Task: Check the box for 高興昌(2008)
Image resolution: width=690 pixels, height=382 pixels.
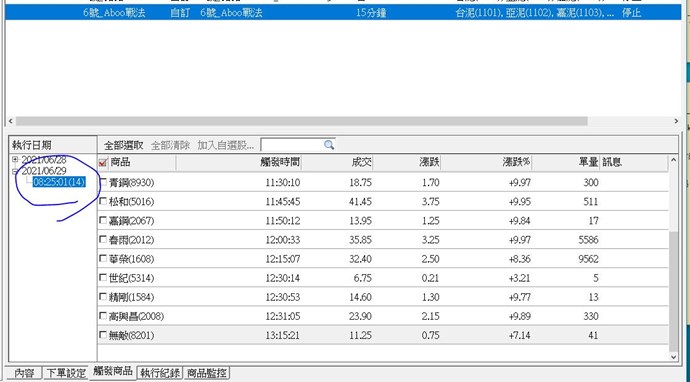Action: click(x=103, y=316)
